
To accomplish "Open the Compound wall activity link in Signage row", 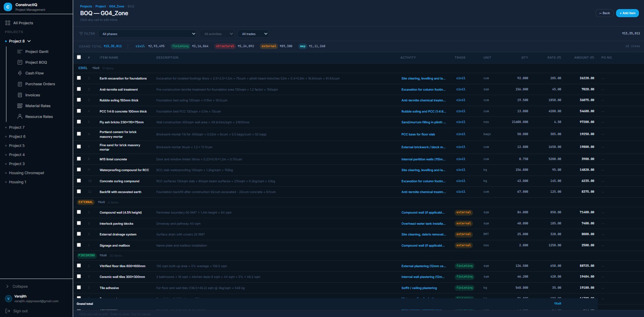I will click(x=423, y=246).
